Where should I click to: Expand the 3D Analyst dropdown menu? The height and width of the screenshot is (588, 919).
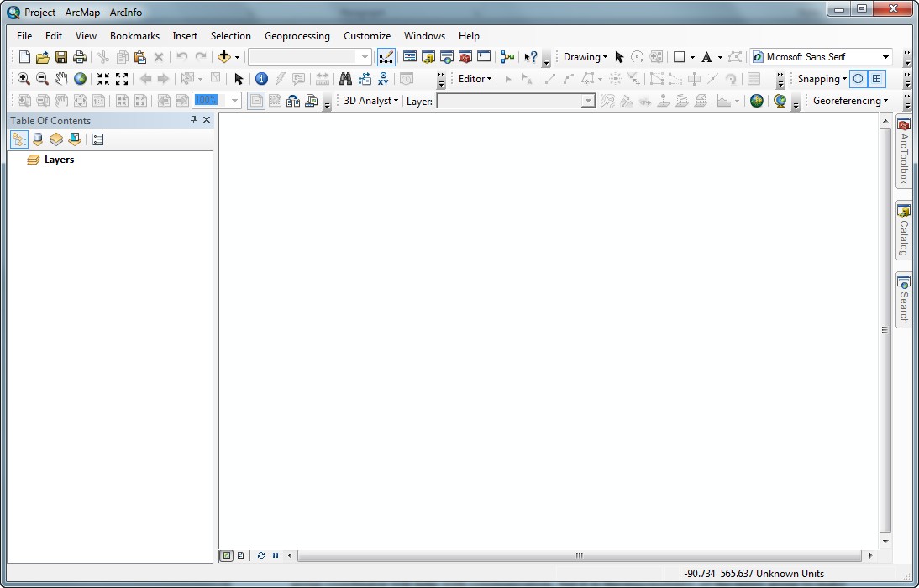tap(370, 101)
